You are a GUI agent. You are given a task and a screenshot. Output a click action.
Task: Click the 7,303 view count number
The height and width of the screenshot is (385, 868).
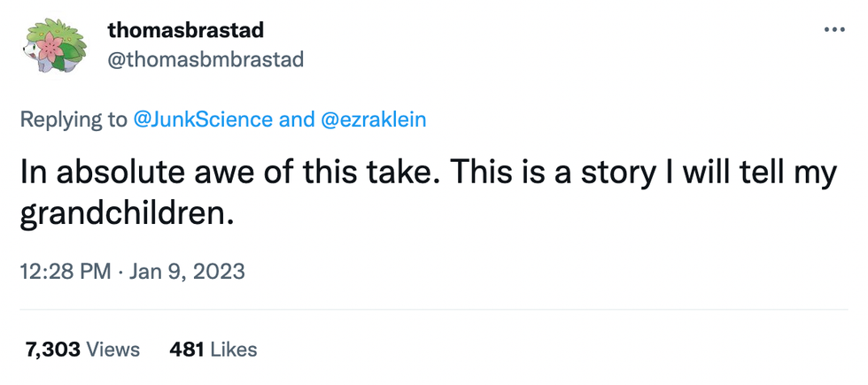pyautogui.click(x=54, y=350)
